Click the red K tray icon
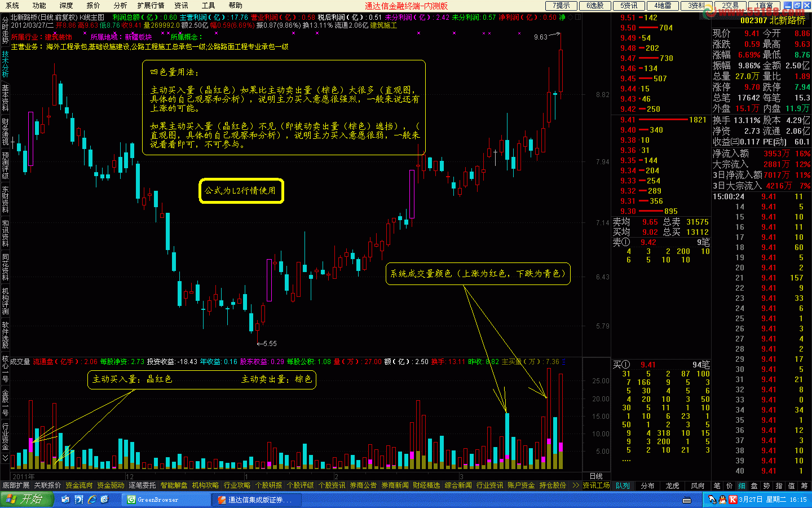This screenshot has width=812, height=508. [732, 500]
